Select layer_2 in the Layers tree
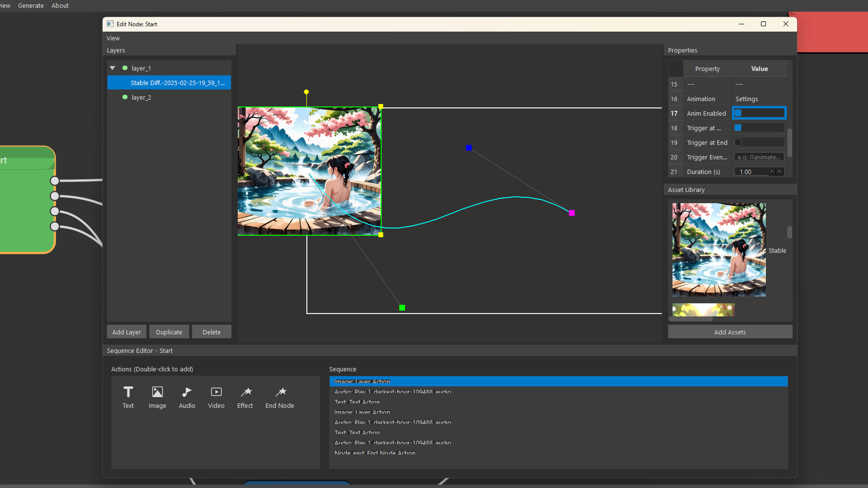 pos(142,97)
